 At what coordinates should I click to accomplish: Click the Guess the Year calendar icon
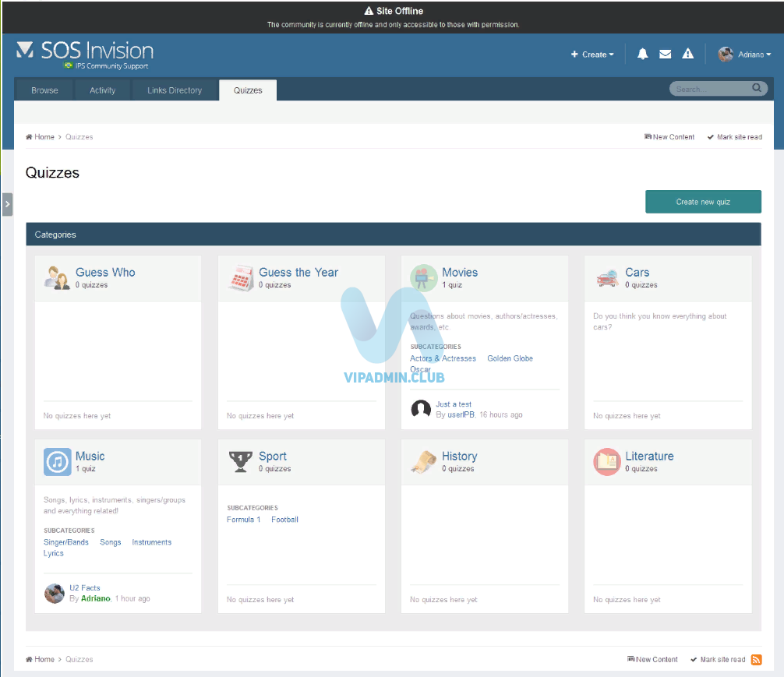[x=241, y=278]
